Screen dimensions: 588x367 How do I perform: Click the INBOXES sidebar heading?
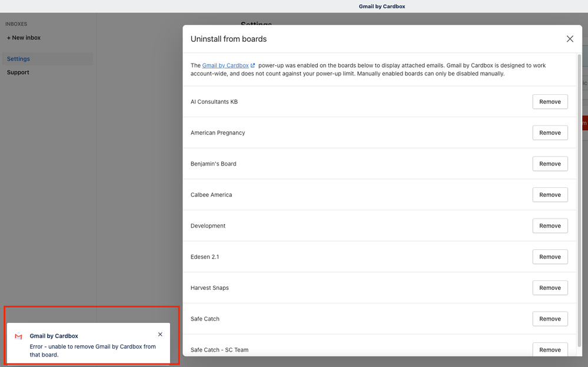point(16,24)
